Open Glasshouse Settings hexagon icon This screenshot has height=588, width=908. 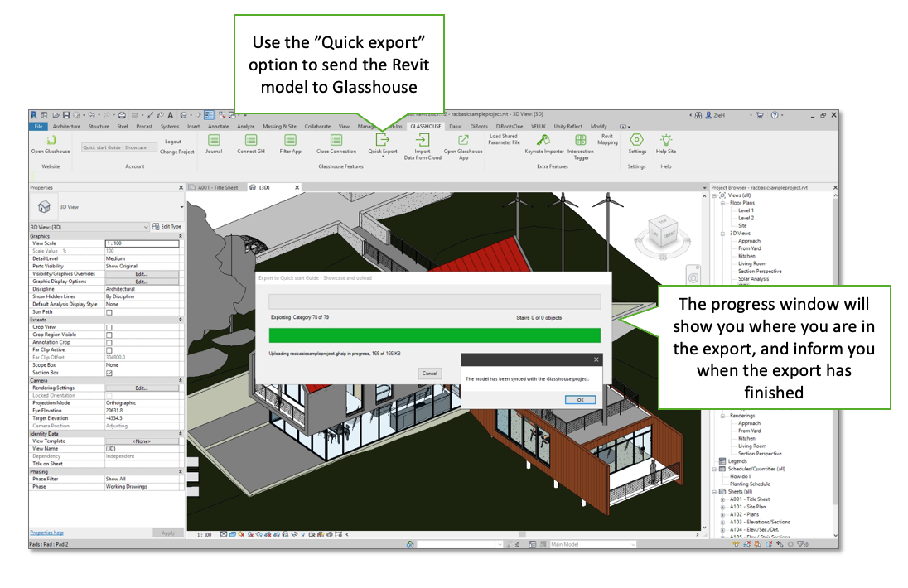click(x=636, y=140)
